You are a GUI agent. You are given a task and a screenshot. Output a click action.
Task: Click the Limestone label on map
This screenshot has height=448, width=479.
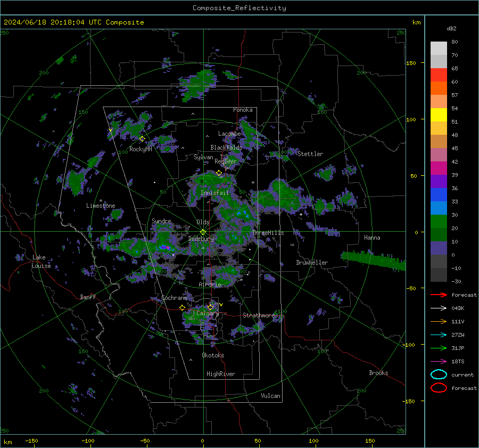point(101,206)
